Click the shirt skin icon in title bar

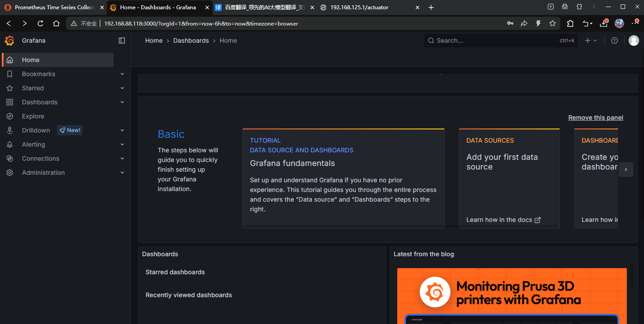(x=579, y=7)
